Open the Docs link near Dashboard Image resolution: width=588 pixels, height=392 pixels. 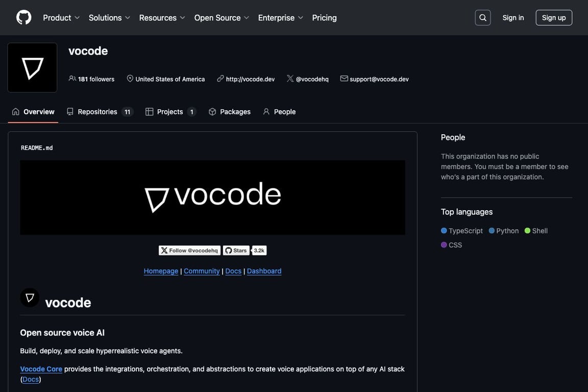(x=233, y=271)
